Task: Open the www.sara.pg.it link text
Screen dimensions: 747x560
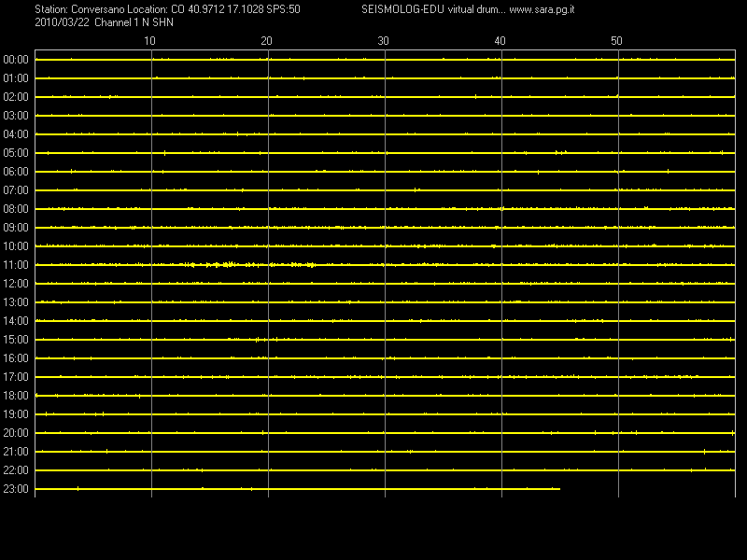Action: (542, 9)
